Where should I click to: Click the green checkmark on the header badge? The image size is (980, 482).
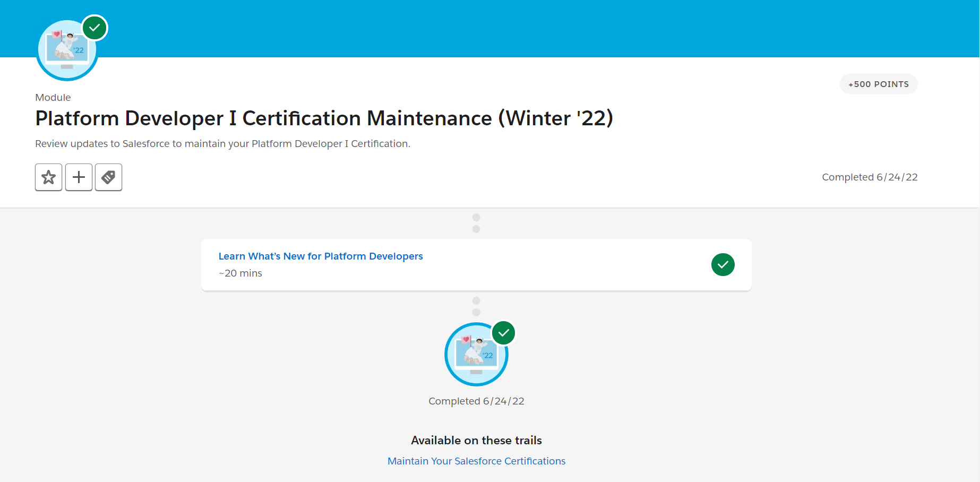[x=95, y=28]
